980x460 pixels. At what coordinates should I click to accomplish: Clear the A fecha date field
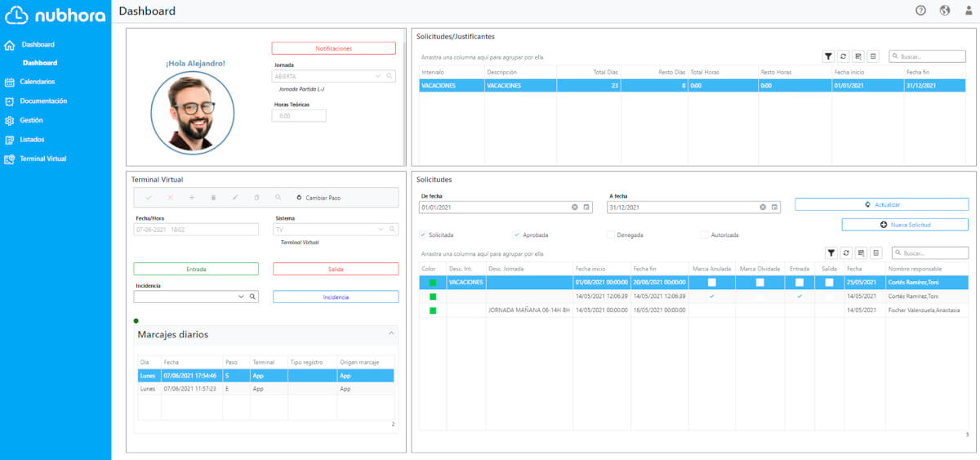(x=764, y=208)
